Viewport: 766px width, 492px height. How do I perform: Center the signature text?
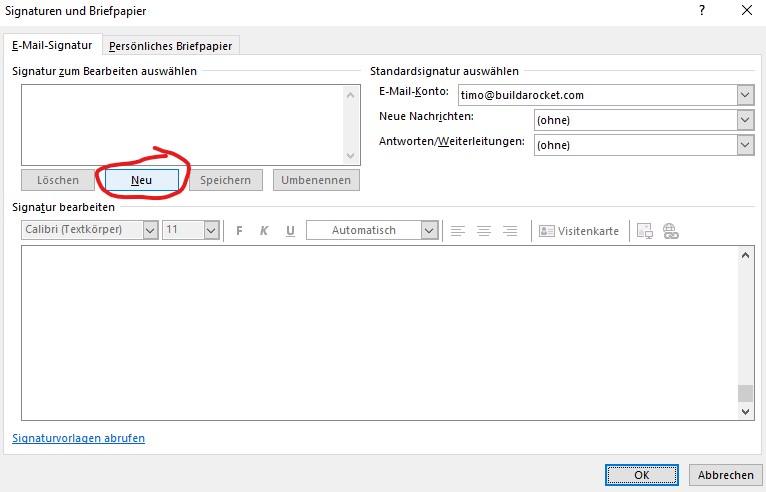tap(484, 231)
